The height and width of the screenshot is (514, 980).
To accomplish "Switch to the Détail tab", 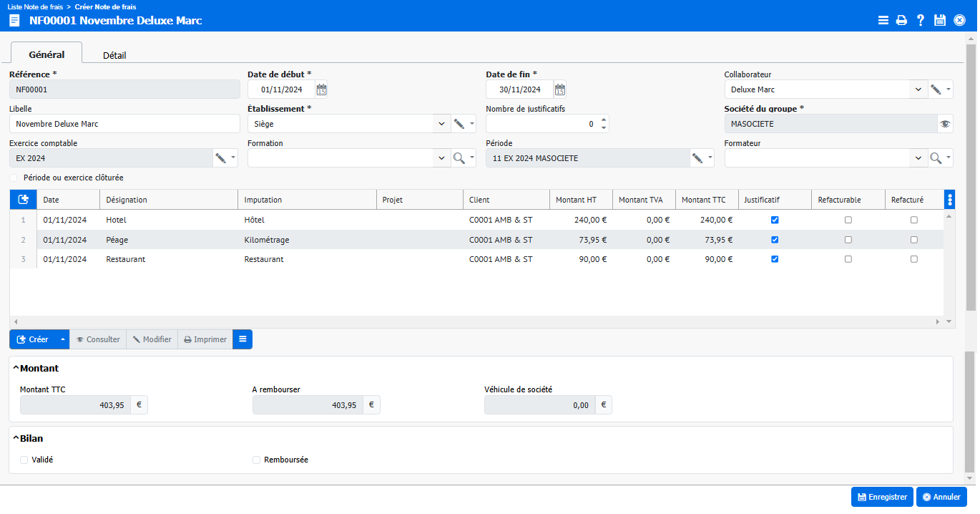I will coord(114,55).
